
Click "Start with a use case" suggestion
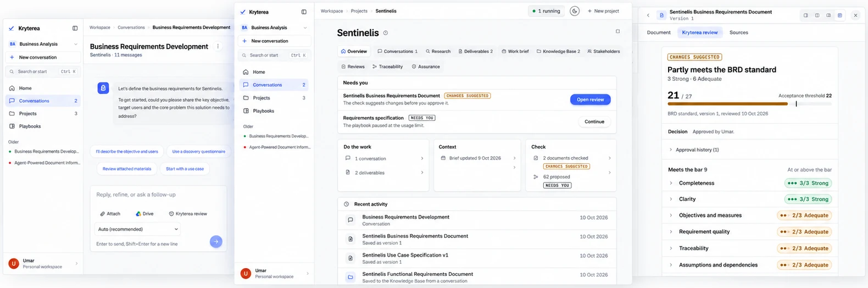pos(185,169)
